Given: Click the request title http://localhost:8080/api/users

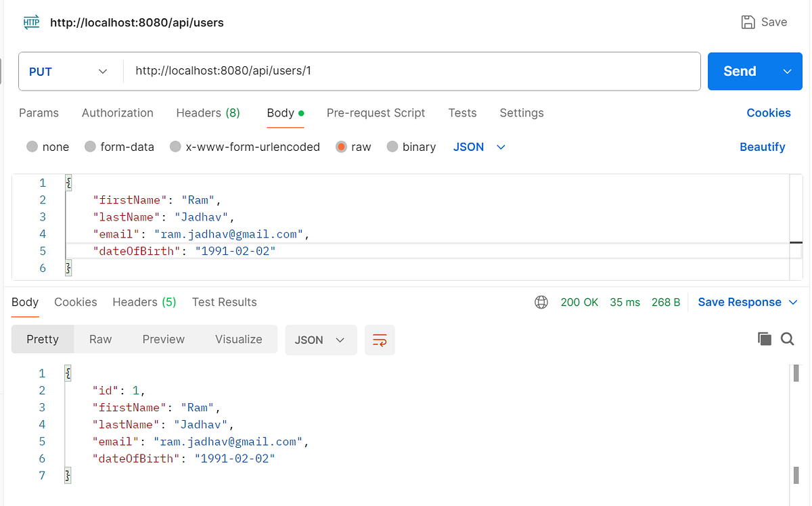Looking at the screenshot, I should (x=137, y=22).
